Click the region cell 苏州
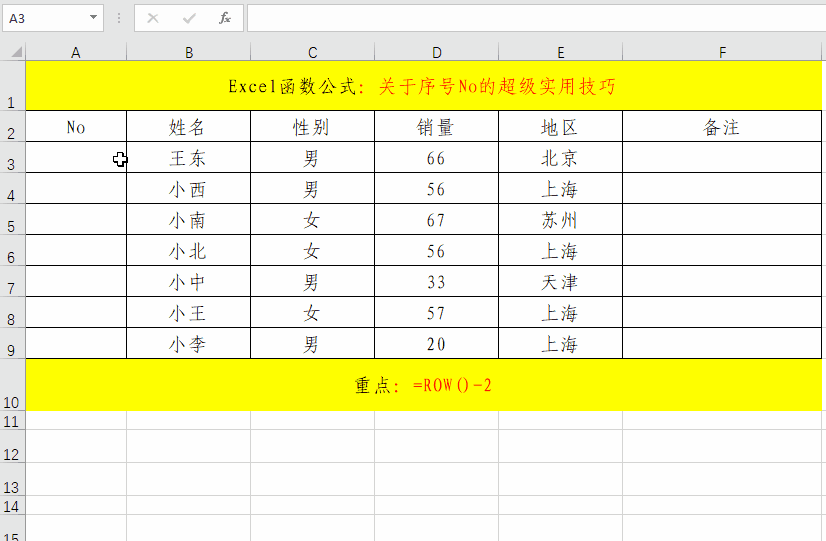Screen dimensions: 826x541 [560, 220]
